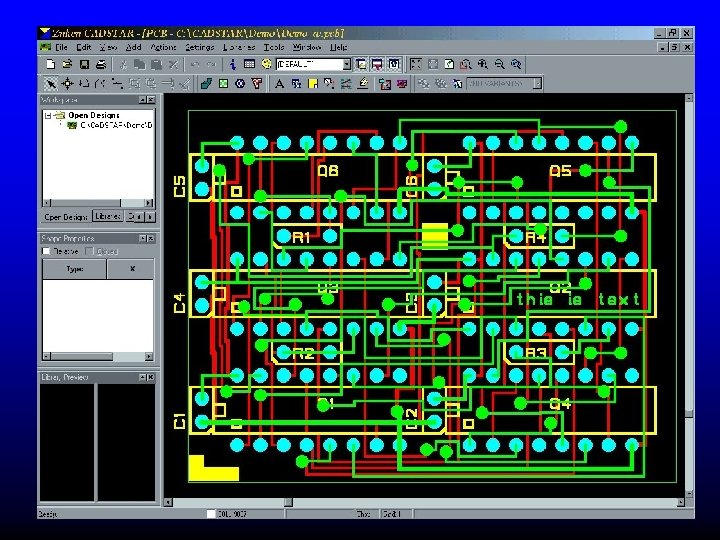Select the red Add Copper shape tool

pos(257,84)
